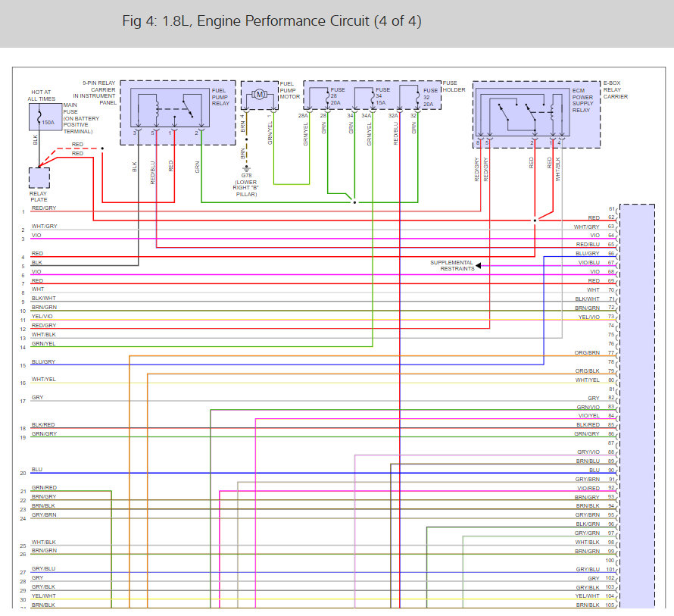The image size is (674, 616).
Task: Click the ECM power supply relay symbol
Action: pos(523,112)
